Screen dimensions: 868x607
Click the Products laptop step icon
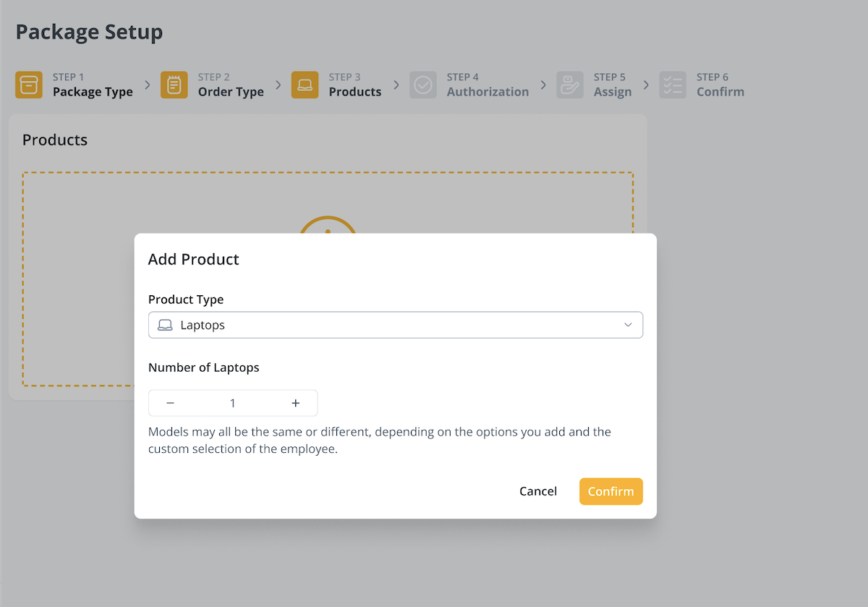305,85
